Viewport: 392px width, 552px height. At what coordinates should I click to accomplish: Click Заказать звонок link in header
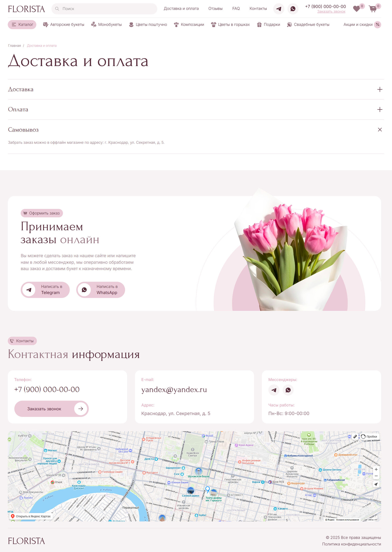click(x=331, y=12)
